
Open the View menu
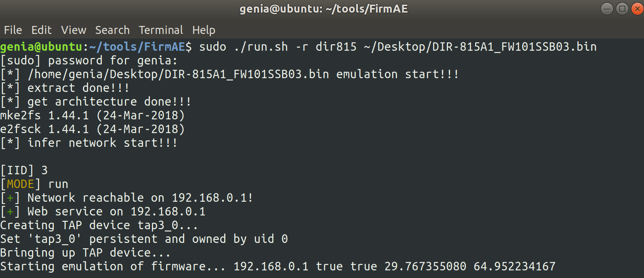pyautogui.click(x=74, y=30)
